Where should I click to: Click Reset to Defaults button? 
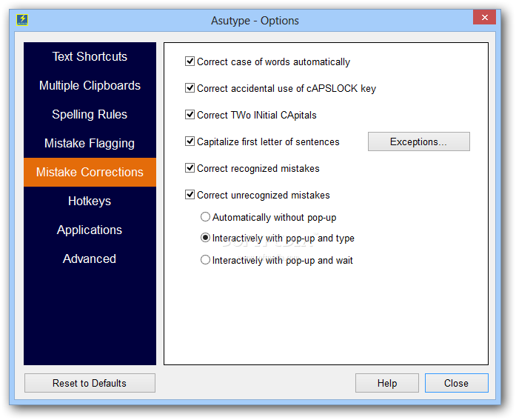(90, 383)
